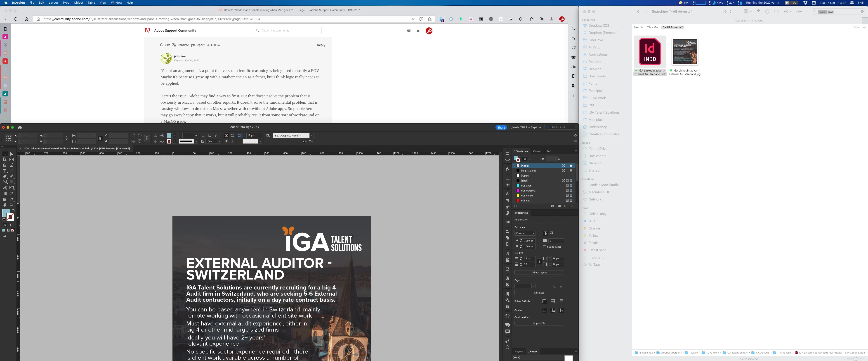Select the Rectangle Frame tool
Viewport: 868px width, 361px height.
(x=5, y=182)
